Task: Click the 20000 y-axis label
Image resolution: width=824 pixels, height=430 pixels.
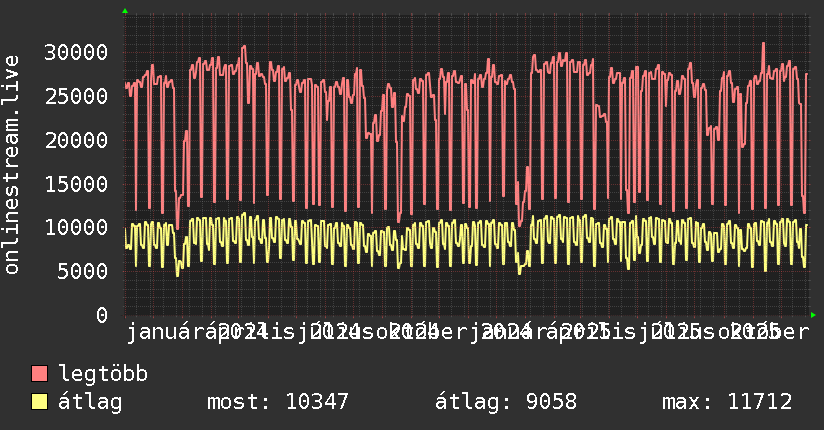Action: pyautogui.click(x=76, y=140)
